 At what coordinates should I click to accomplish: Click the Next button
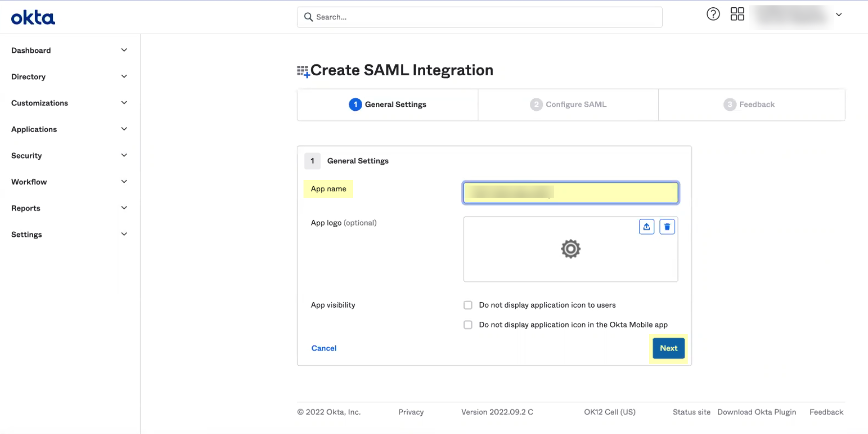669,348
